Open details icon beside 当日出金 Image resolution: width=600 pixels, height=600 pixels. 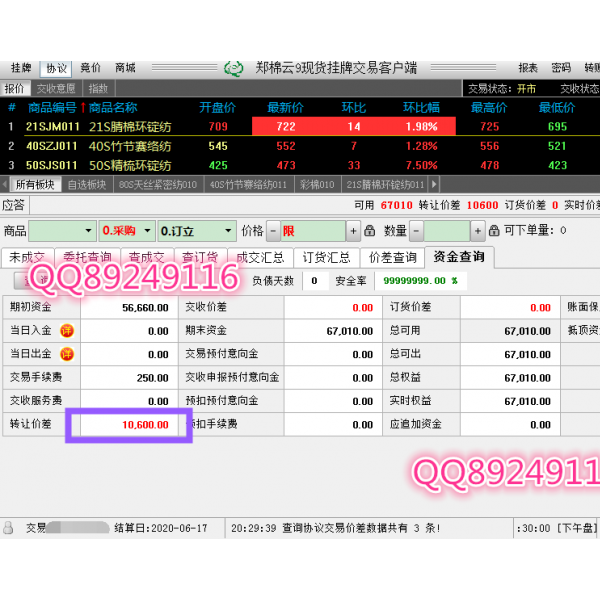pos(67,354)
